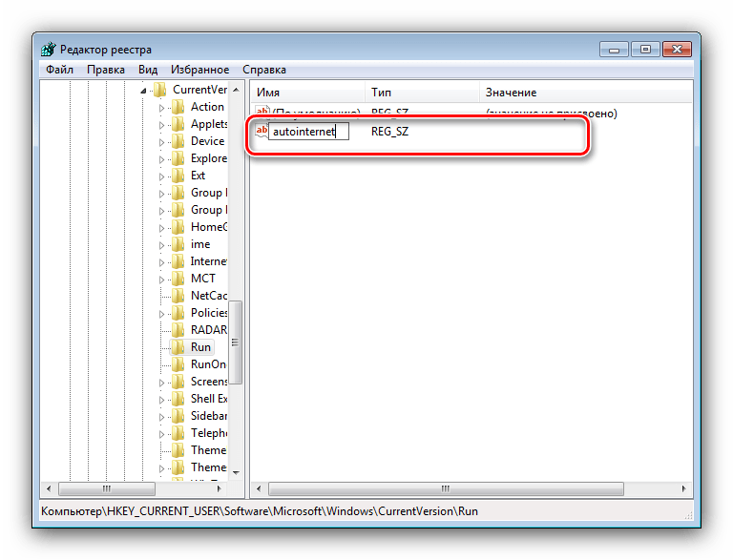The height and width of the screenshot is (560, 733).
Task: Expand the Ext key
Action: tap(161, 176)
